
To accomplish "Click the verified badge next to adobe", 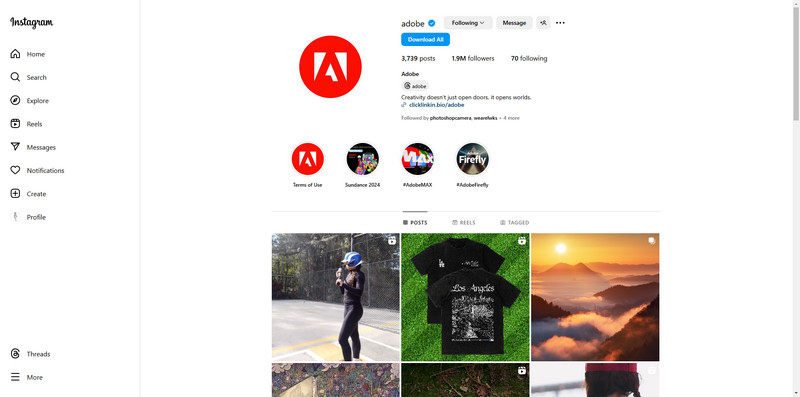I will (432, 23).
